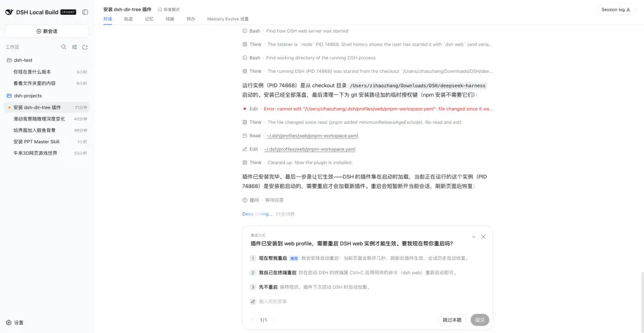Click the 推荐 recommended badge
Image resolution: width=644 pixels, height=333 pixels.
tap(294, 258)
